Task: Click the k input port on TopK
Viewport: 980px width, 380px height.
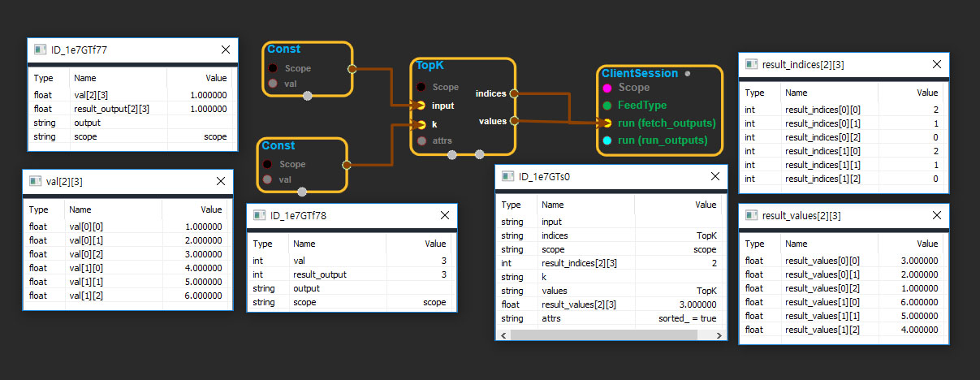Action: 421,124
